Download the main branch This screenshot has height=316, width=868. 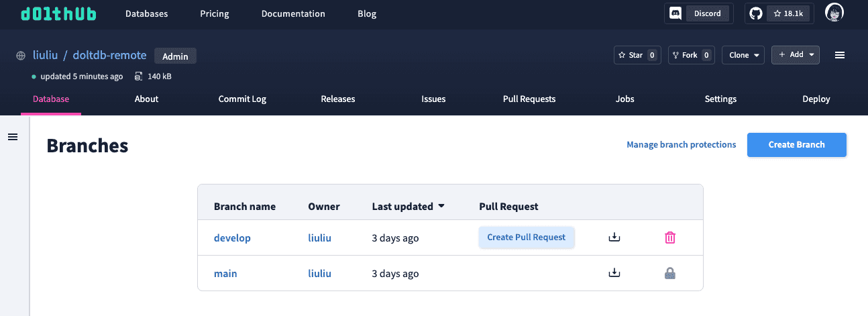coord(614,273)
